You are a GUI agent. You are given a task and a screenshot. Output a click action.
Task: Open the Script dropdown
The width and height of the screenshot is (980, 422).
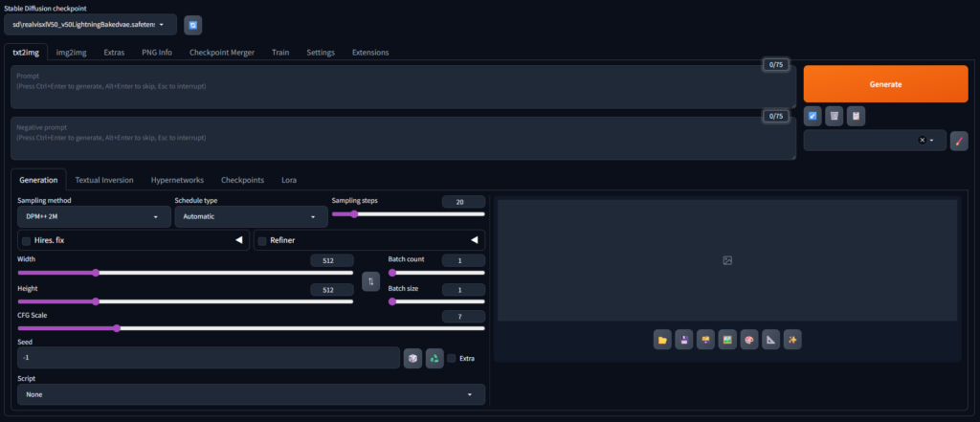[x=252, y=394]
